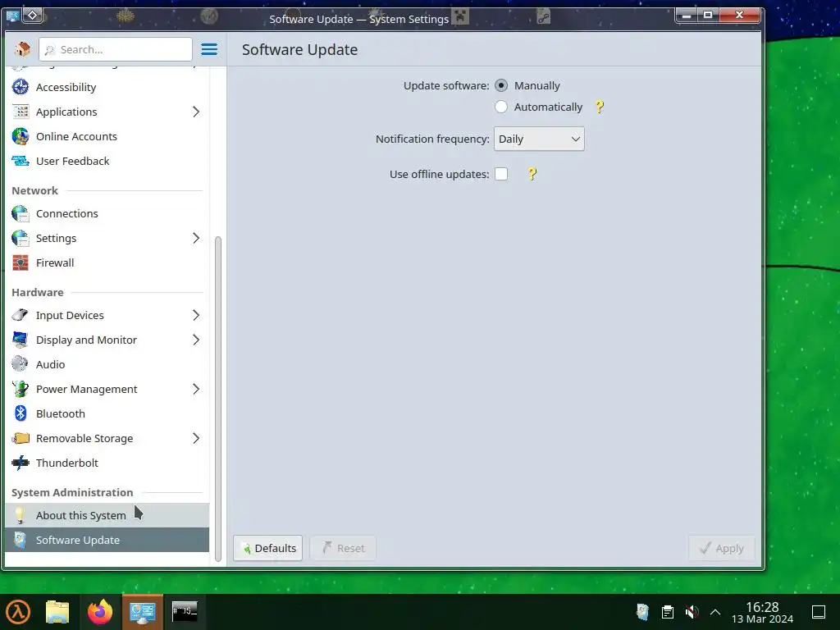Open the file manager from taskbar

57,612
